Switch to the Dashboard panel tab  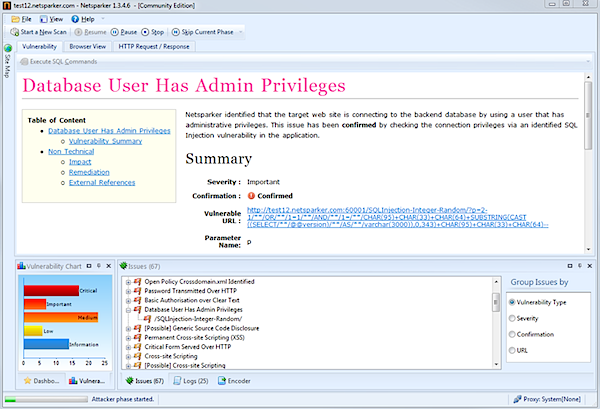41,381
